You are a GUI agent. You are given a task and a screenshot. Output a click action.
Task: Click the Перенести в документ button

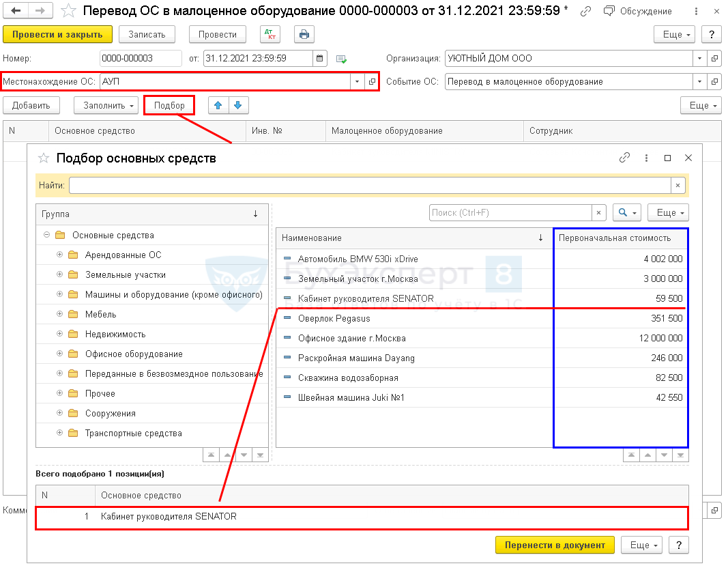pos(554,545)
